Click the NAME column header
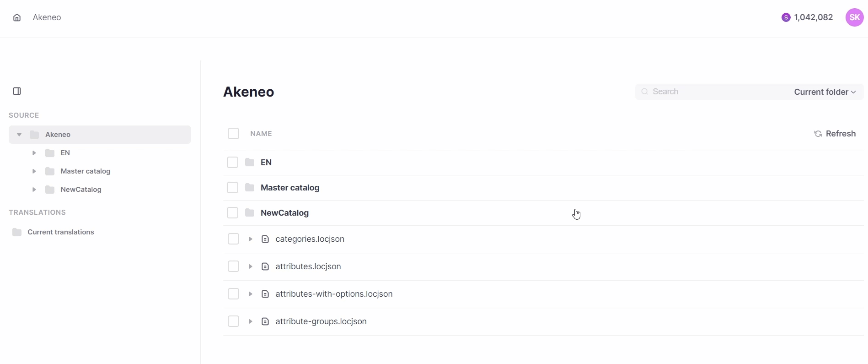 pos(261,134)
